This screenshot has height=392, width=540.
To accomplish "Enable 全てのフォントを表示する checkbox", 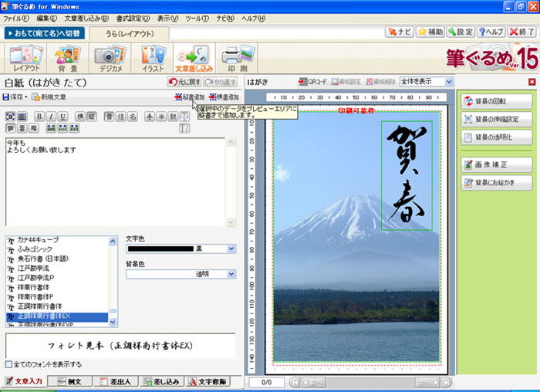I will point(9,364).
